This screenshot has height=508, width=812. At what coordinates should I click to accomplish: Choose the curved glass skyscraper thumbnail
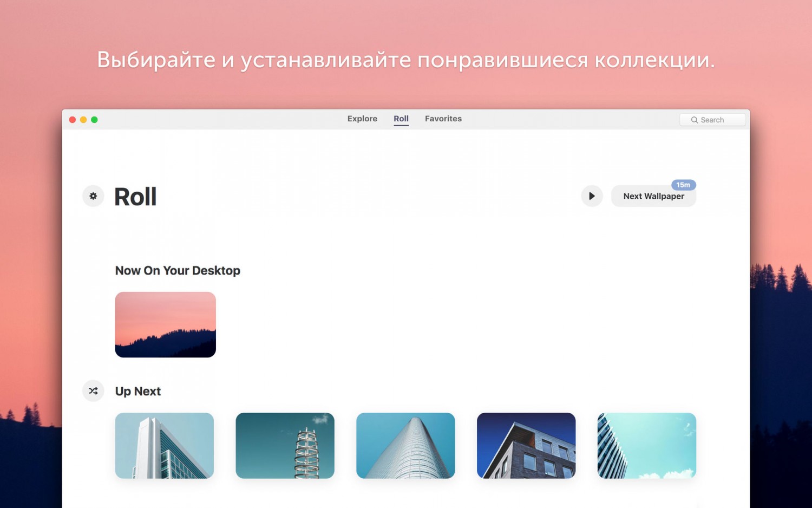point(405,446)
